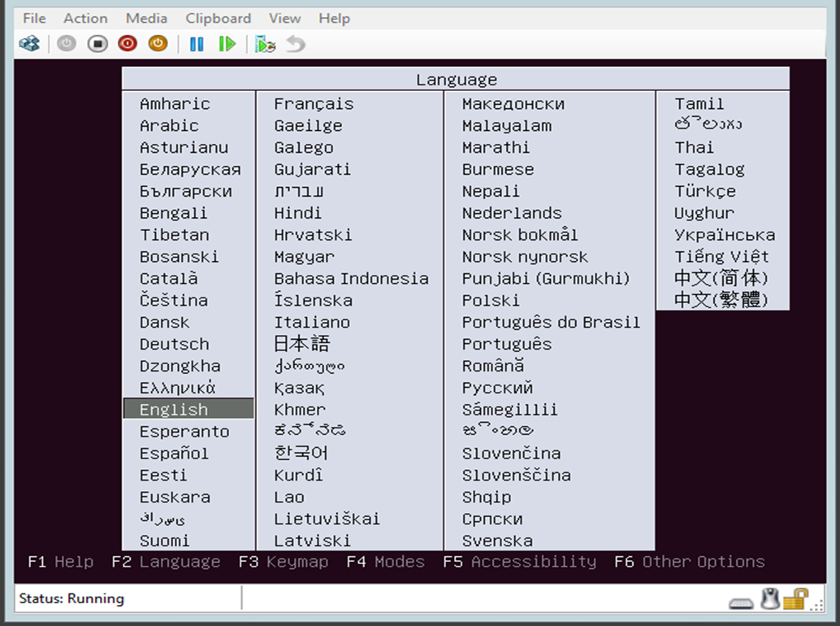The image size is (840, 626).
Task: Select Malayalam language
Action: (507, 125)
